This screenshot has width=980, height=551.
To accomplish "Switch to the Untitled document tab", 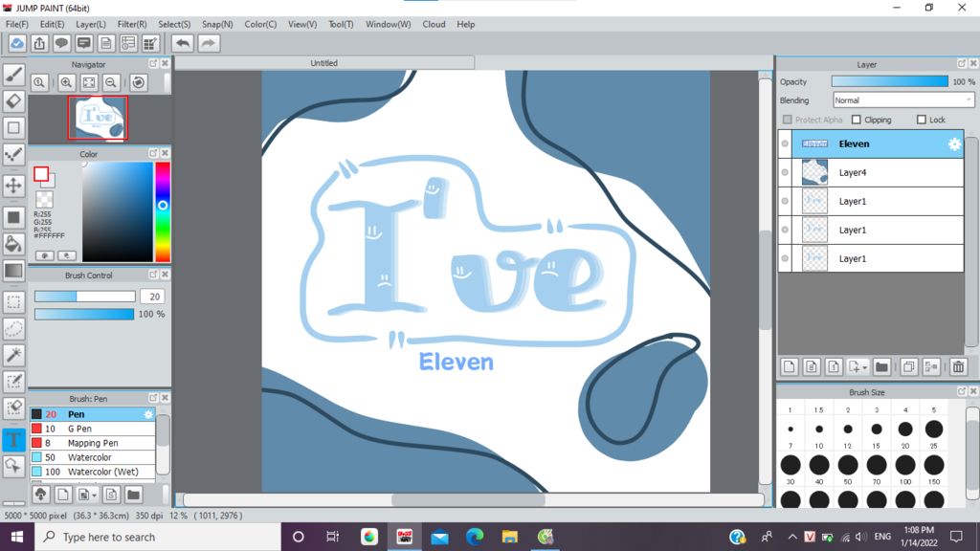I will [323, 63].
